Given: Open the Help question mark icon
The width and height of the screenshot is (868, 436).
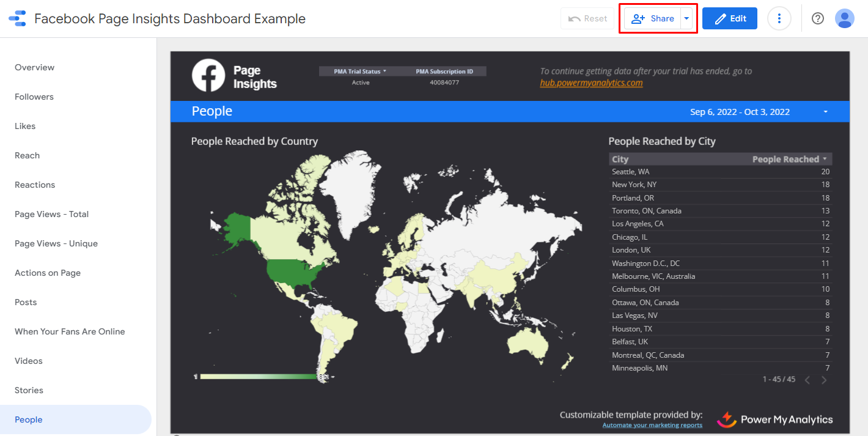Looking at the screenshot, I should point(817,18).
